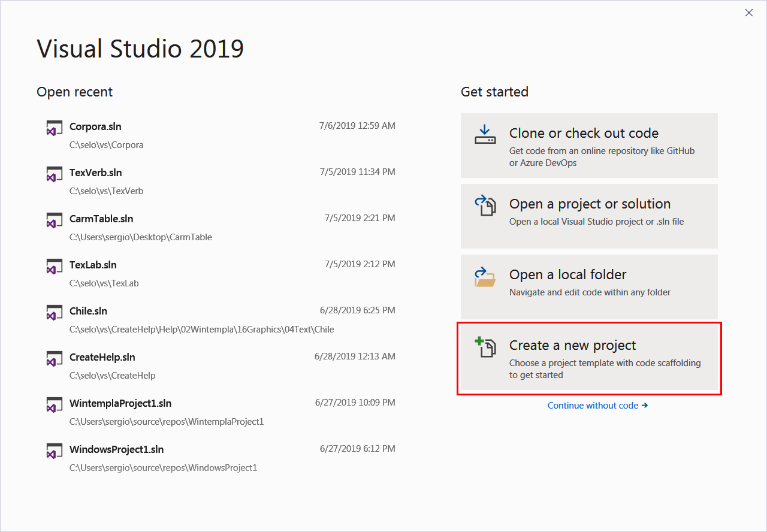Image resolution: width=767 pixels, height=532 pixels.
Task: Click the Open a local folder title
Action: [567, 274]
